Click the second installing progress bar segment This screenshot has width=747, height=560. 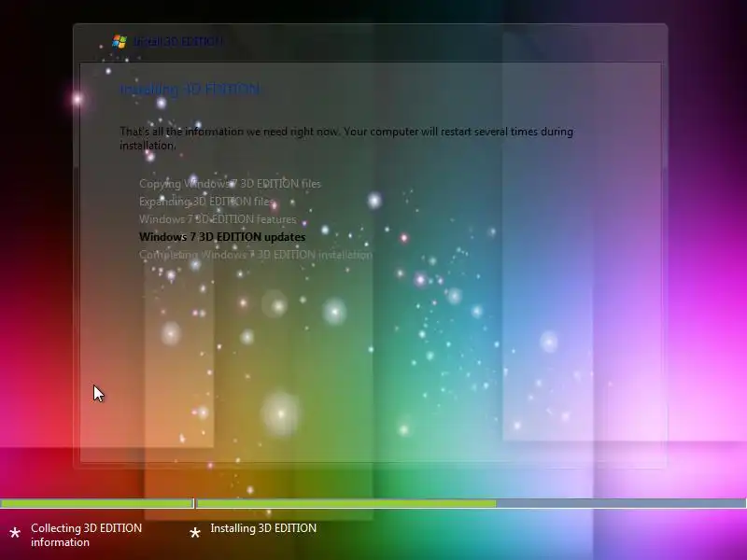[472, 503]
